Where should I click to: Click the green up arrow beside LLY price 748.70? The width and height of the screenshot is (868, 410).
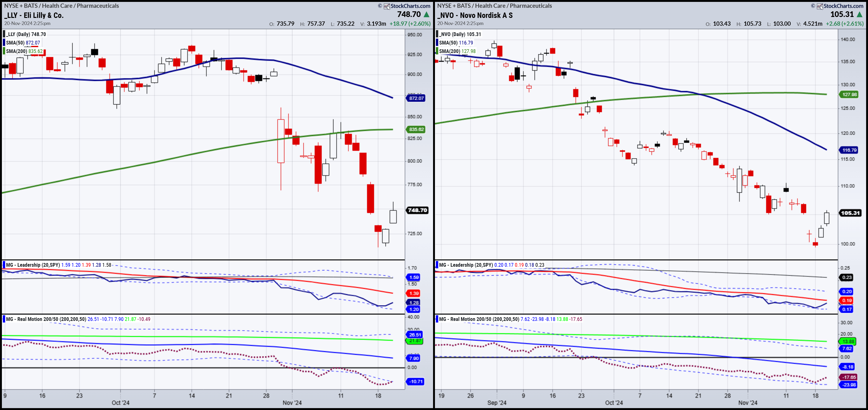point(427,14)
